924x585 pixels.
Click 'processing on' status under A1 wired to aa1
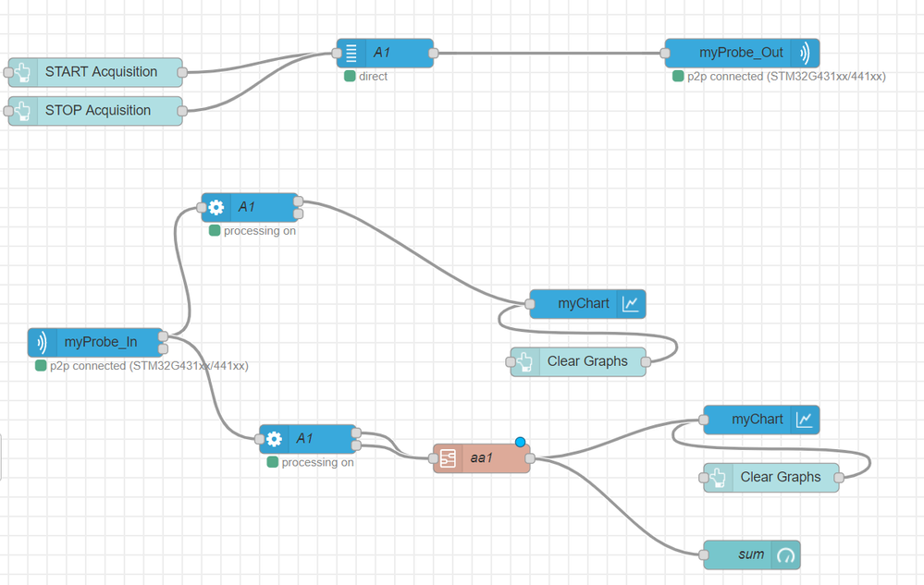point(317,463)
